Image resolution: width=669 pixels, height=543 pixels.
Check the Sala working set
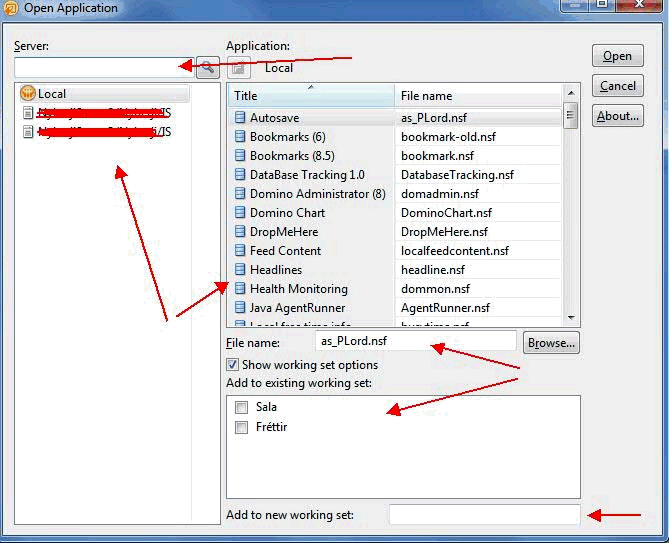[x=241, y=407]
